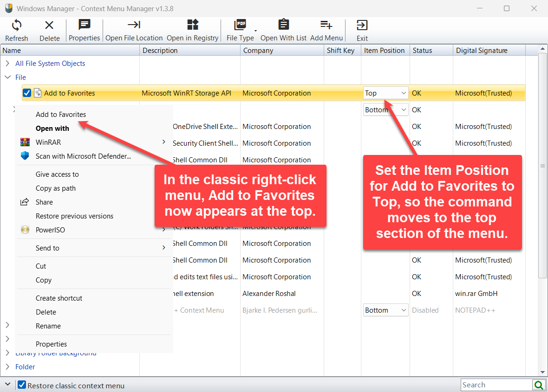This screenshot has width=548, height=392.
Task: Click the File Type PDF icon
Action: [x=240, y=25]
